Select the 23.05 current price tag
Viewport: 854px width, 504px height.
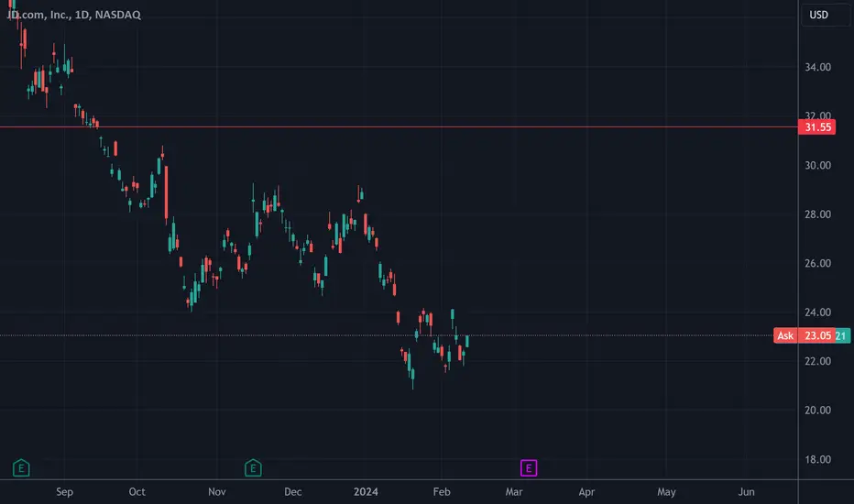click(x=816, y=335)
